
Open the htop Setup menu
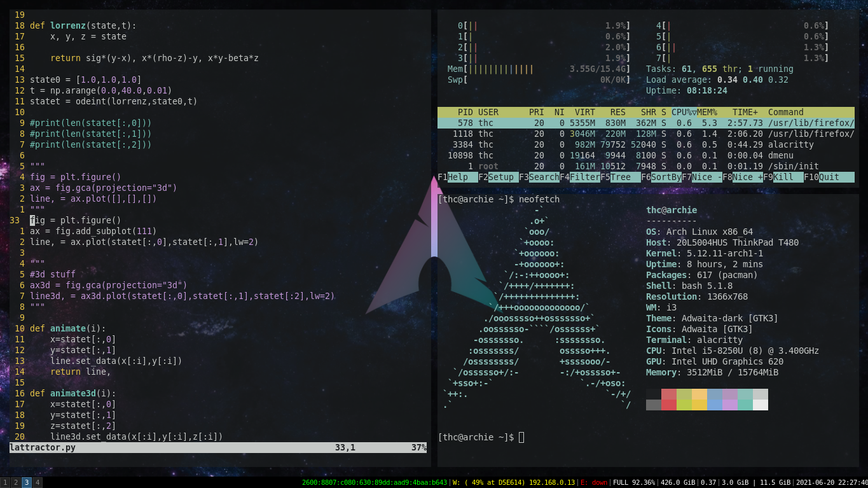pyautogui.click(x=502, y=177)
